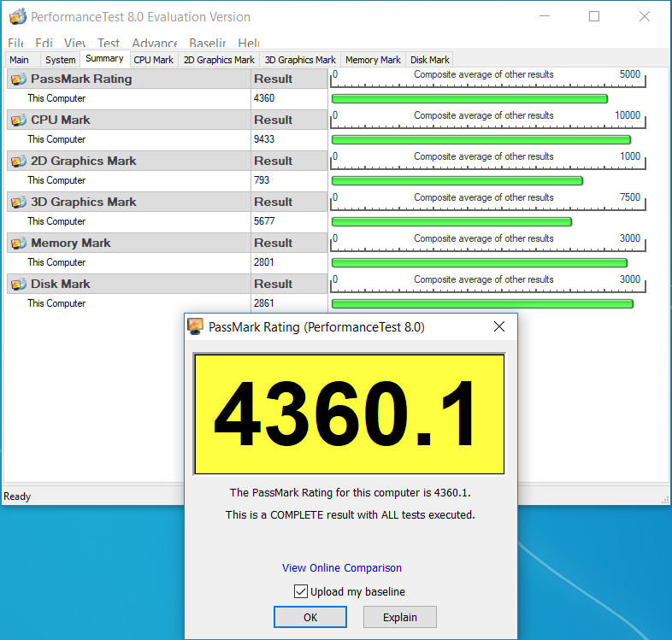
Task: Click This Computer under CPU Mark
Action: pyautogui.click(x=56, y=139)
